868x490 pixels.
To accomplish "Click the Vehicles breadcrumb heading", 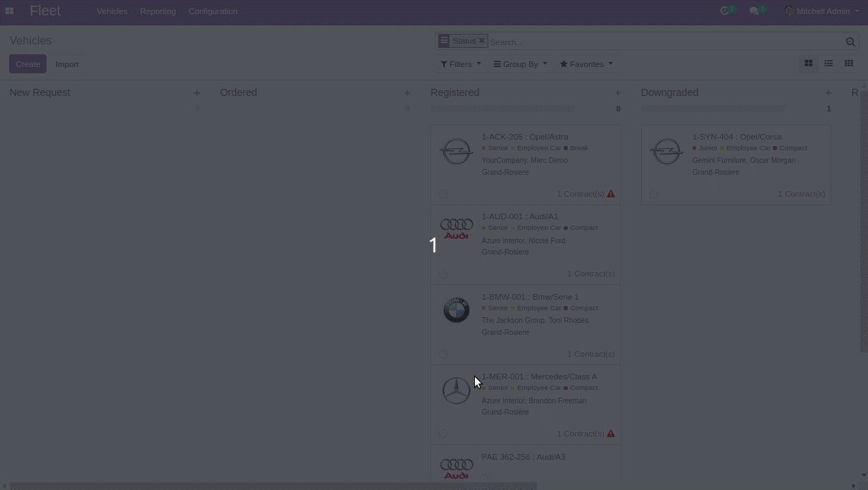I will pyautogui.click(x=30, y=41).
